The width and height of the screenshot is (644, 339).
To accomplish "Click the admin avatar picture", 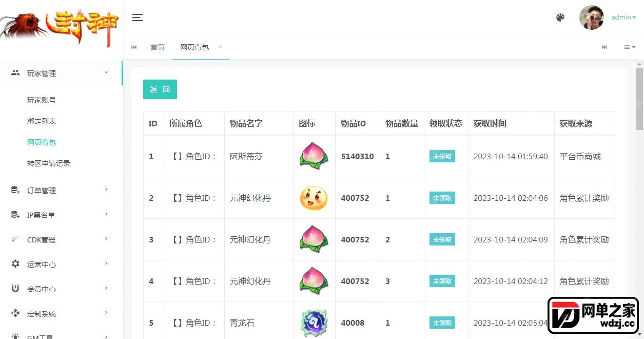I will point(592,17).
